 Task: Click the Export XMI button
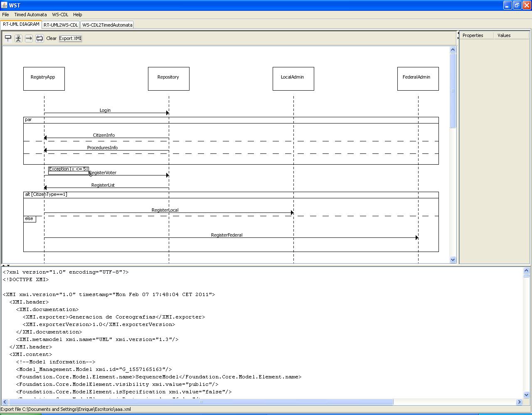[x=70, y=38]
